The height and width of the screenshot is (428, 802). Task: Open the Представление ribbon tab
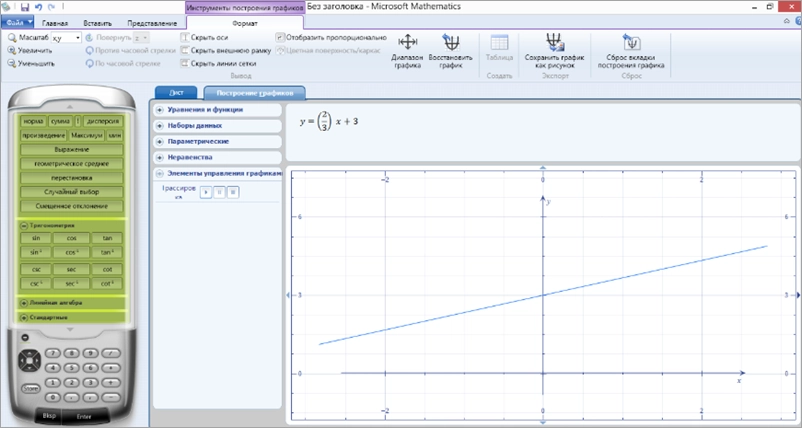click(x=152, y=24)
